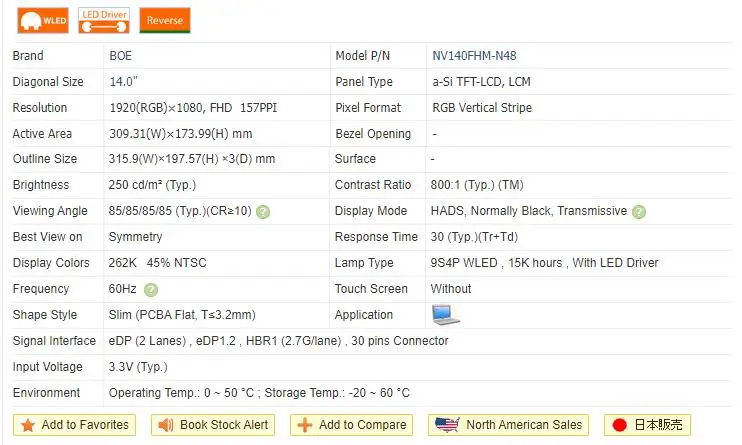The width and height of the screenshot is (742, 445).
Task: Click the Active Area label
Action: click(42, 134)
